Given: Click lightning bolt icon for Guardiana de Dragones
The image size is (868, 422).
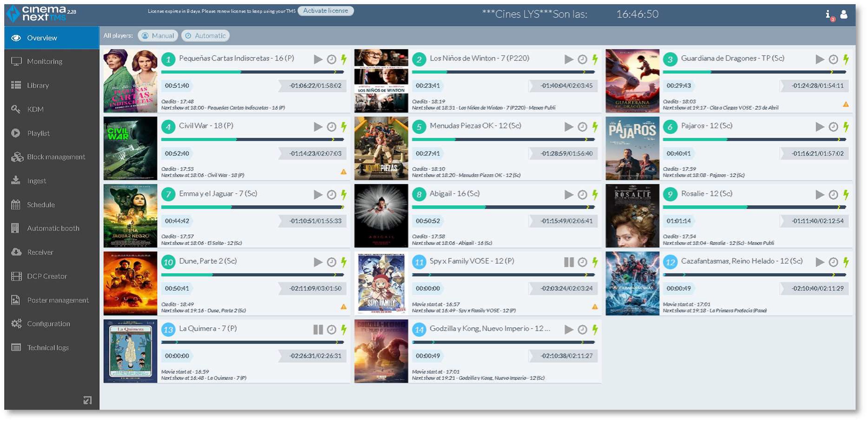Looking at the screenshot, I should (846, 59).
